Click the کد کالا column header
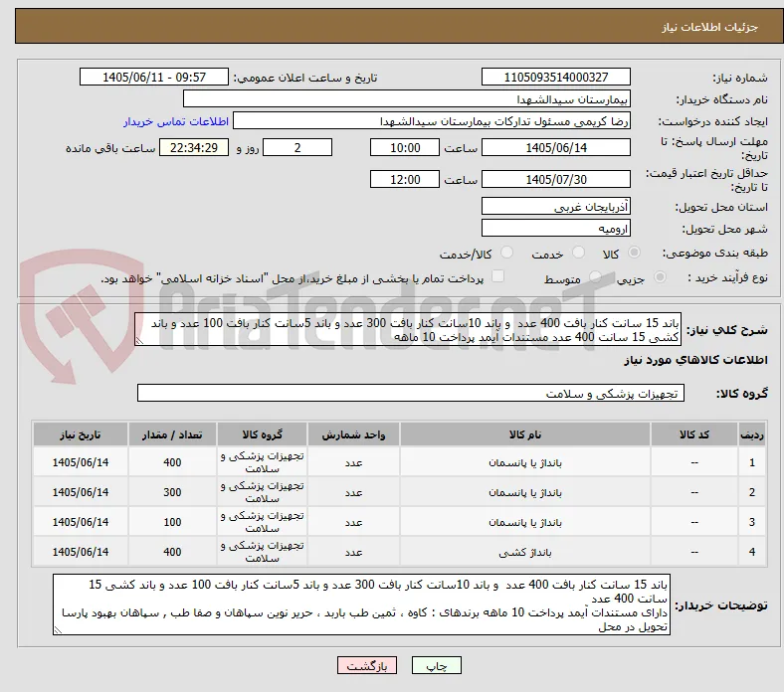Screen dimensions: 784x692 (x=694, y=434)
